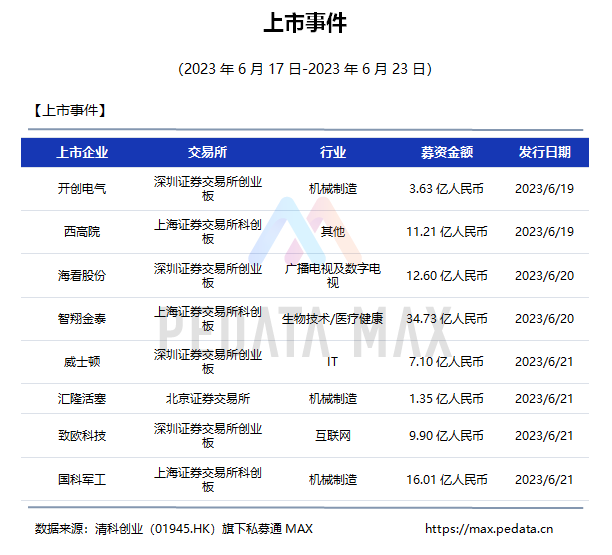The height and width of the screenshot is (555, 612).
Task: Click date 2023/6/21 in 威士顿 row
Action: pos(544,362)
